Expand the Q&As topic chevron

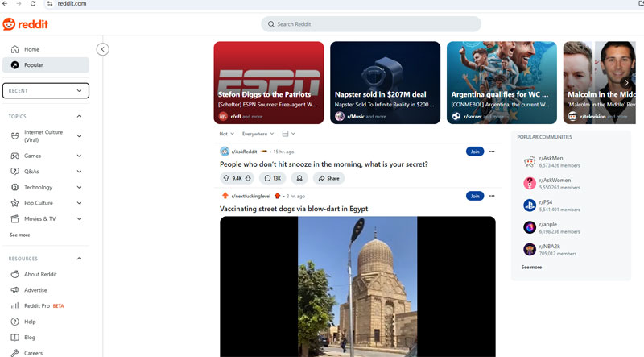79,172
